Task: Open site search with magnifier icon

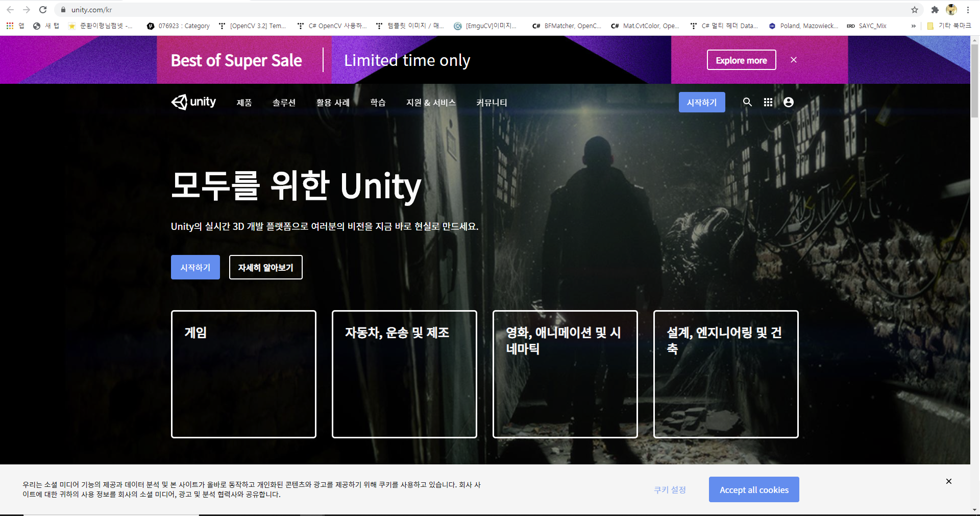Action: point(747,102)
